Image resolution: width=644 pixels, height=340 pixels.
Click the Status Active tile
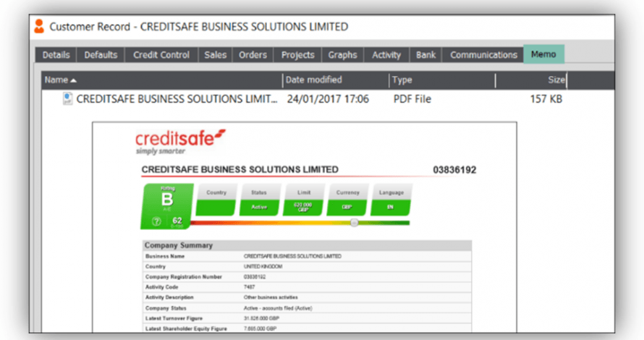coord(259,200)
